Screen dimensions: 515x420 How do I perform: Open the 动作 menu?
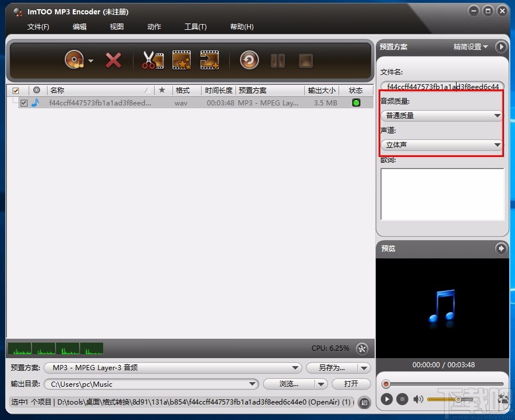click(x=154, y=26)
